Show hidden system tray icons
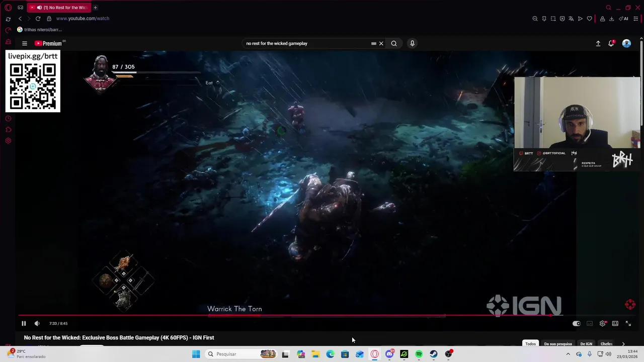644x362 pixels. tap(568, 354)
